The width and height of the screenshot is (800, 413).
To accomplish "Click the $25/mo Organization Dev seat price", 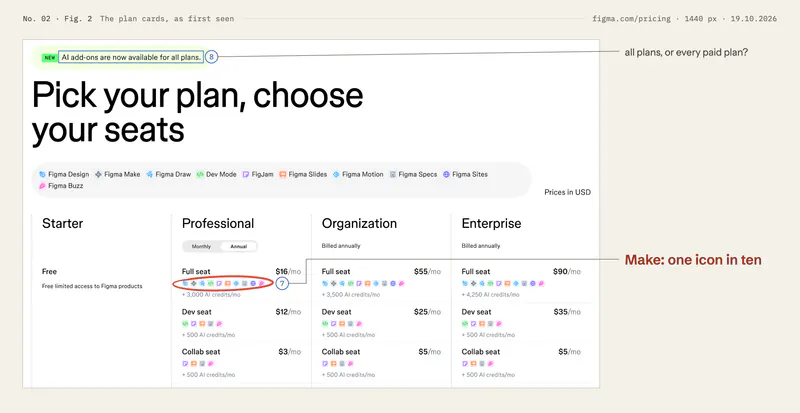I will tap(428, 312).
